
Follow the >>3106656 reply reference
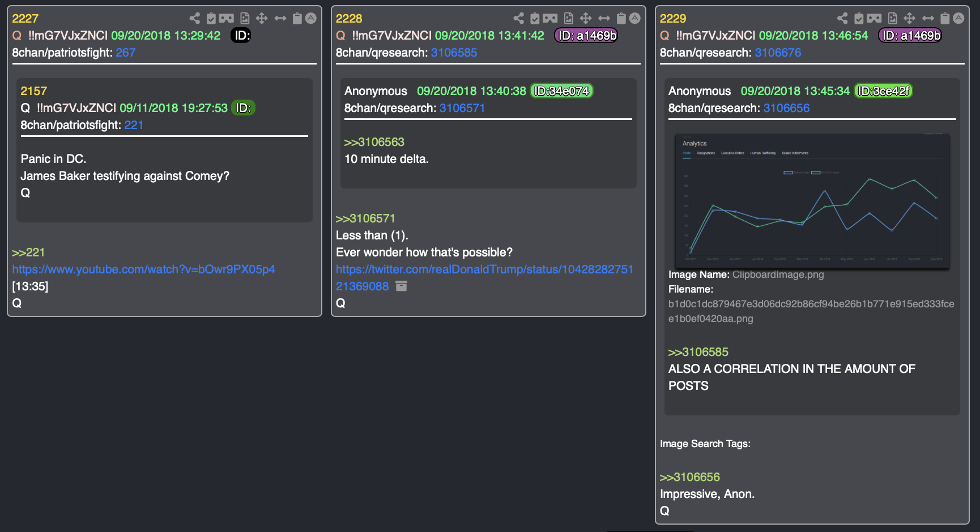[690, 477]
